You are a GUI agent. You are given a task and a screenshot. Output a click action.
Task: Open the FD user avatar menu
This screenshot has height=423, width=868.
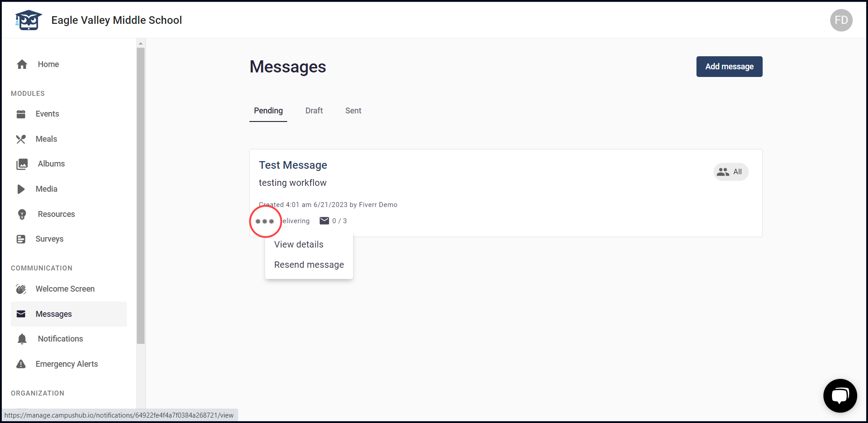841,20
